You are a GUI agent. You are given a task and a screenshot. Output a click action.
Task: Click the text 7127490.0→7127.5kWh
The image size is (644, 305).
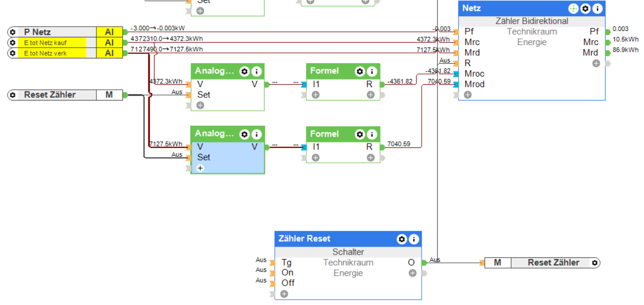click(167, 49)
